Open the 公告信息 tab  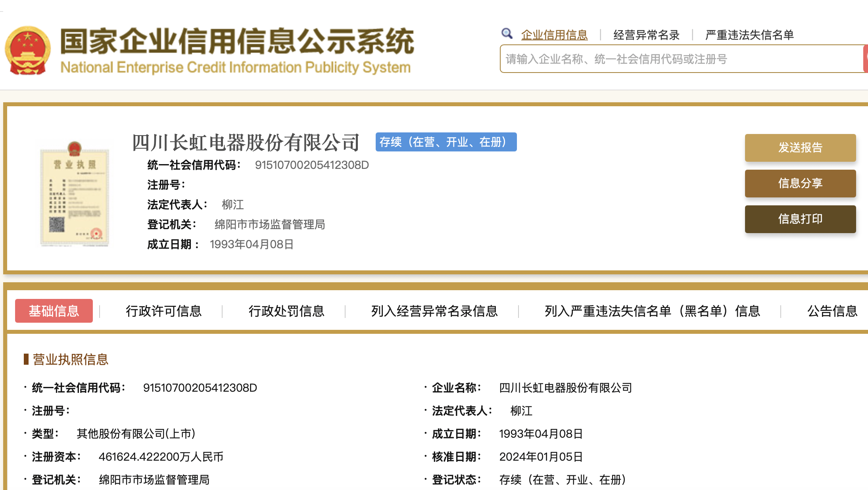click(832, 311)
